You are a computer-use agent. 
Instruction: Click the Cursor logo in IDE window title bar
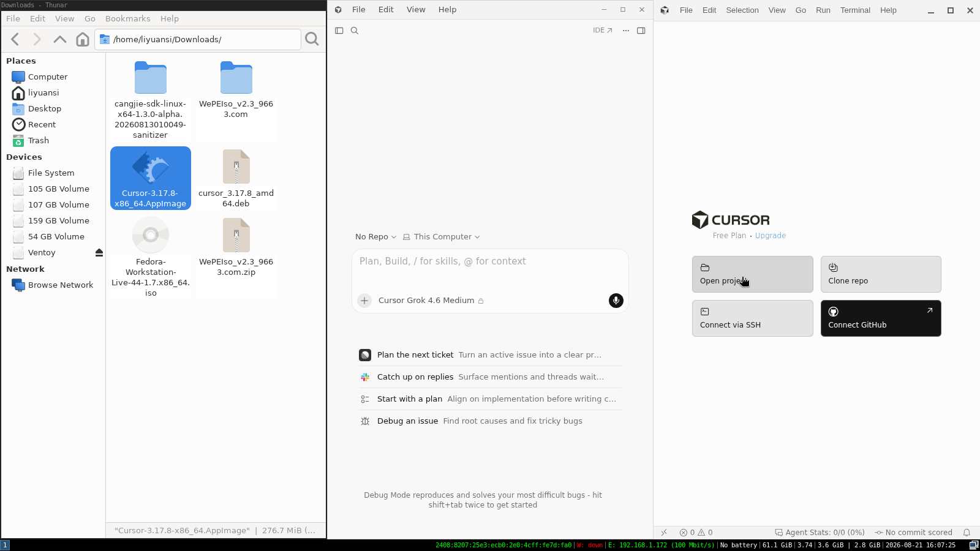[x=665, y=10]
